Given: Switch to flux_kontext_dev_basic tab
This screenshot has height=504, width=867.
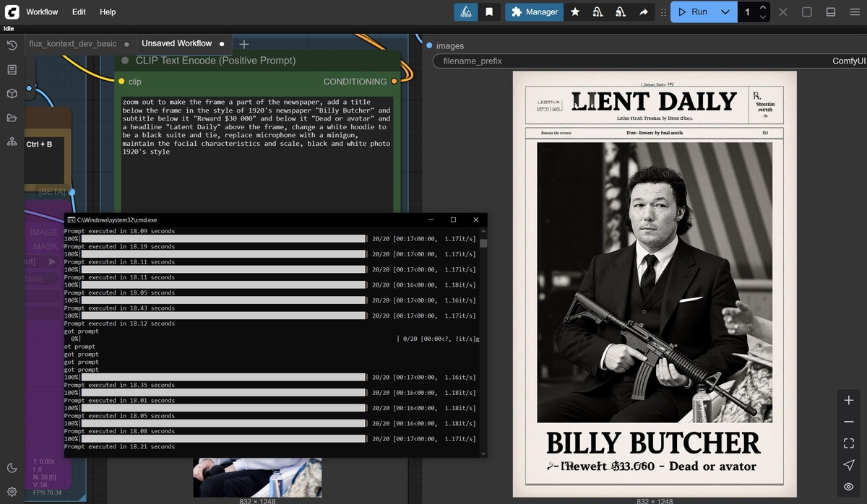Looking at the screenshot, I should click(x=72, y=43).
